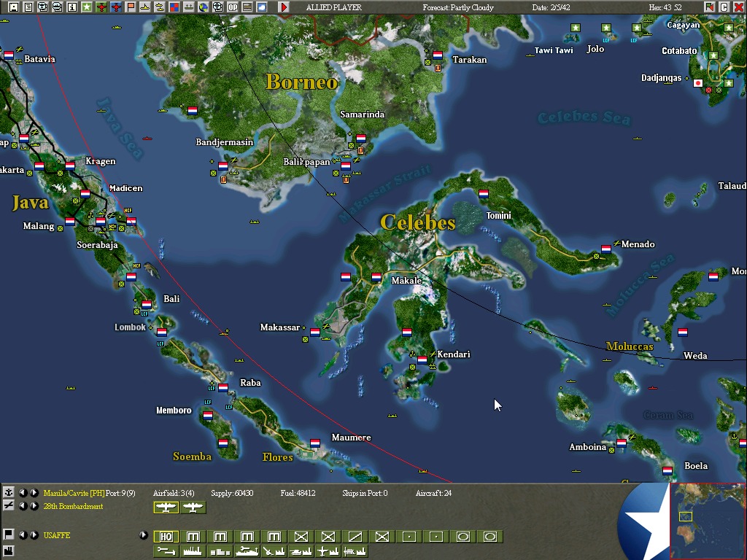Click the crosshair target toolbar icon

pos(217,7)
